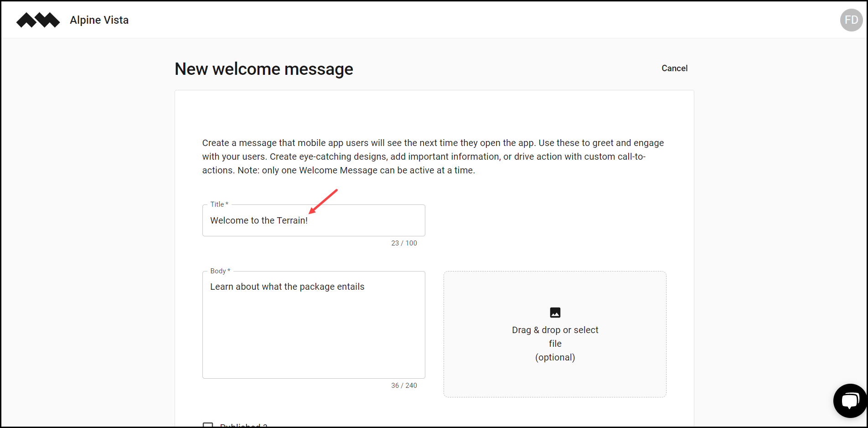Click the image icon in the upload dropzone
868x428 pixels.
coord(555,313)
